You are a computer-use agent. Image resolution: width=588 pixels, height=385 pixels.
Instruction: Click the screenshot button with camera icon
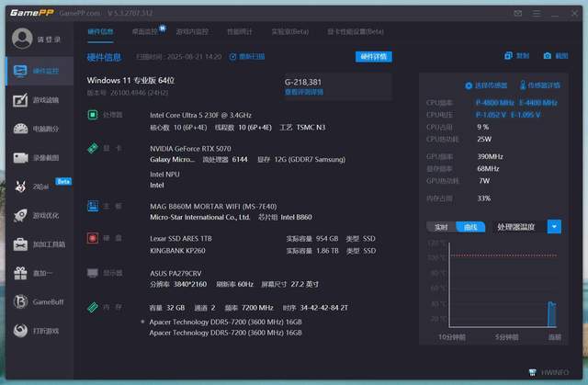coord(556,56)
